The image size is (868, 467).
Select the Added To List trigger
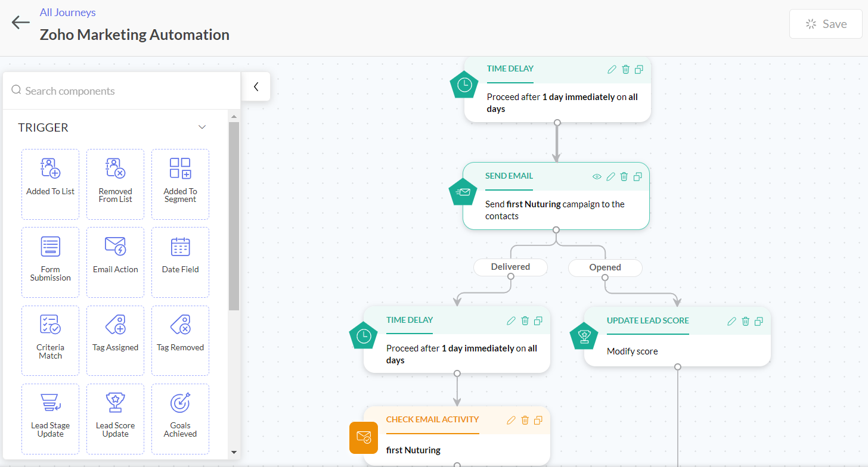(x=51, y=184)
